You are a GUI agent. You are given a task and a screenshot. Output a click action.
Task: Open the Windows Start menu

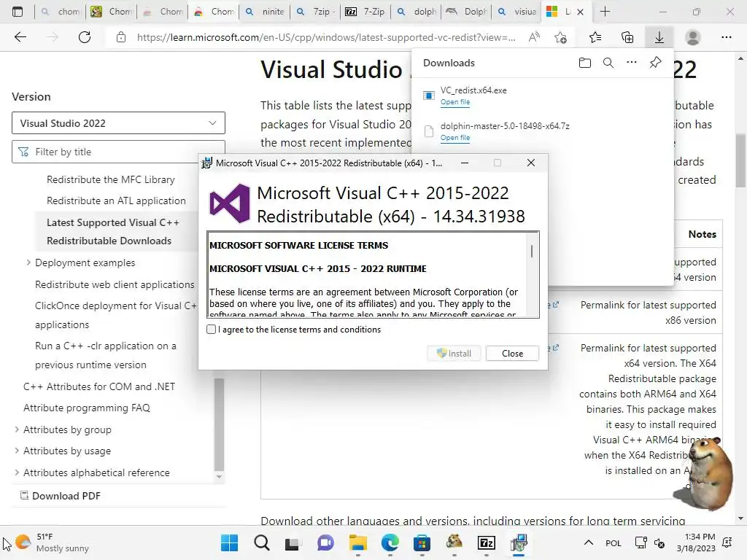tap(229, 542)
